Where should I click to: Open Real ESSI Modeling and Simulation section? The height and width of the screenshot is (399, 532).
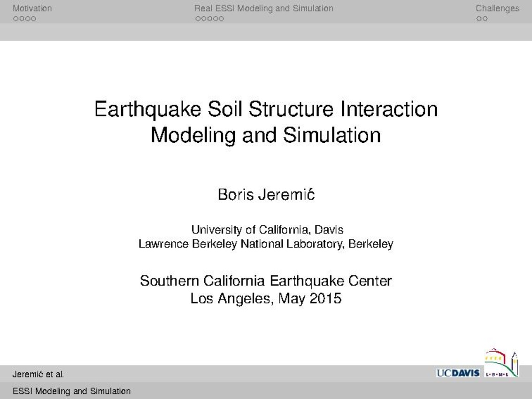[x=263, y=8]
